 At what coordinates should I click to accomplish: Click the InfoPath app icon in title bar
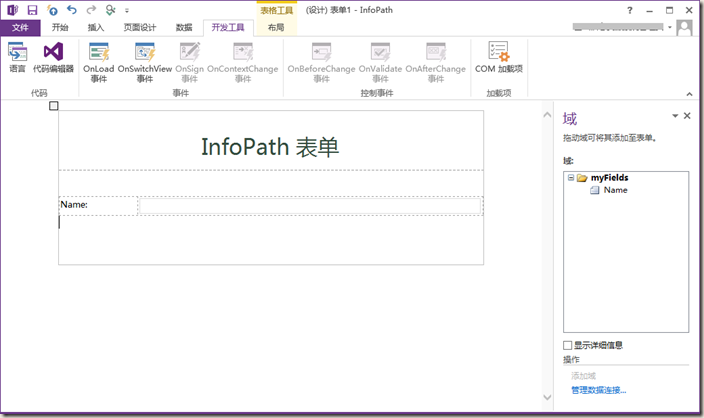[x=13, y=10]
